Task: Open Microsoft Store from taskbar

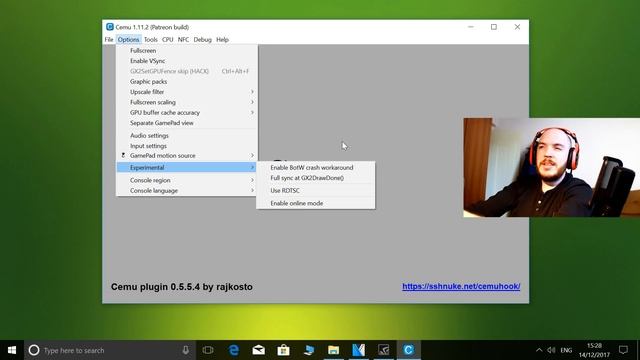Action: pos(283,350)
